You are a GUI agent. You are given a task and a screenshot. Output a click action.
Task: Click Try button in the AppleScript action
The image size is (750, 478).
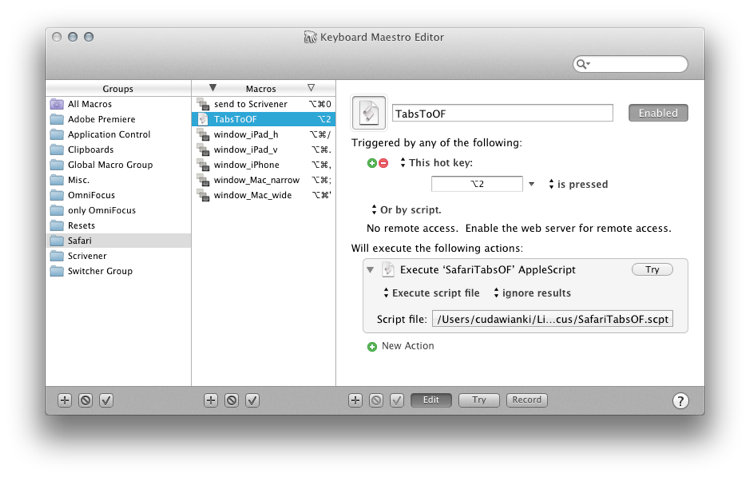652,269
